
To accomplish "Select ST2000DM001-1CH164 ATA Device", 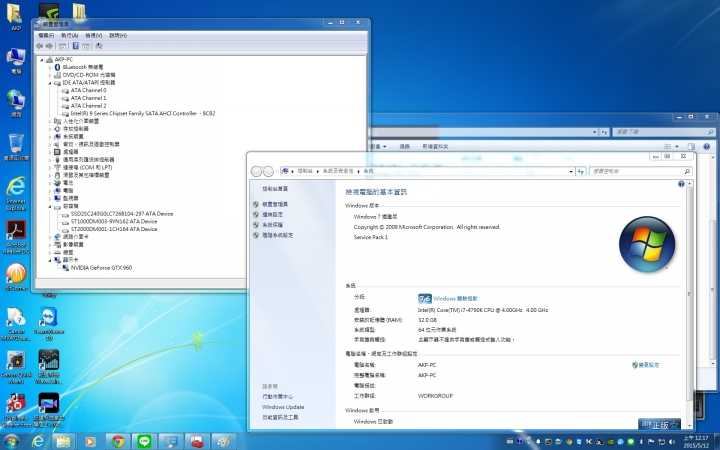I will 114,229.
